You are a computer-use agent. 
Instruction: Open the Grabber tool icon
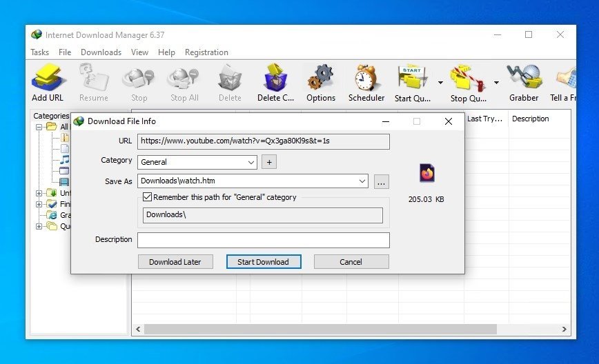(x=523, y=78)
